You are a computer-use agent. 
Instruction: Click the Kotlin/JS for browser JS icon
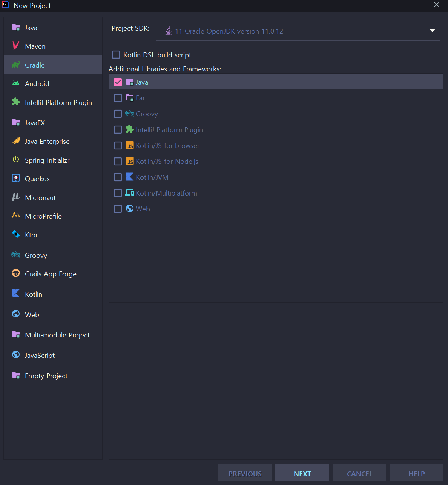(130, 145)
